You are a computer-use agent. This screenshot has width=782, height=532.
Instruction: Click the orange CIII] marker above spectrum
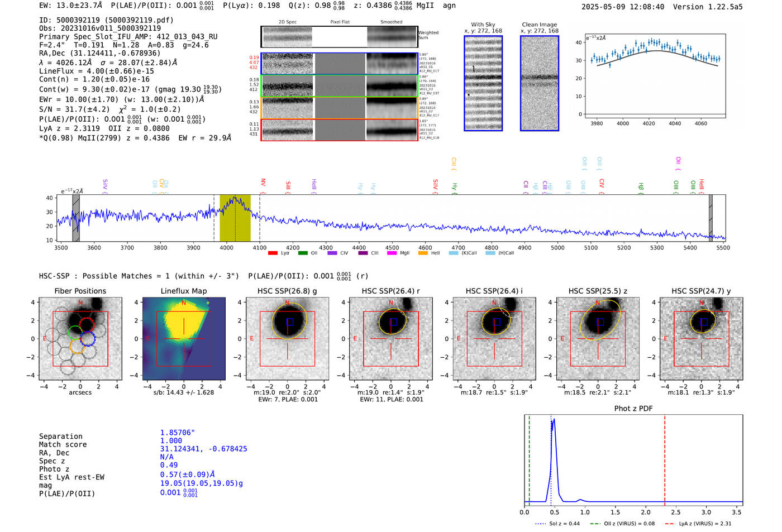click(x=454, y=164)
